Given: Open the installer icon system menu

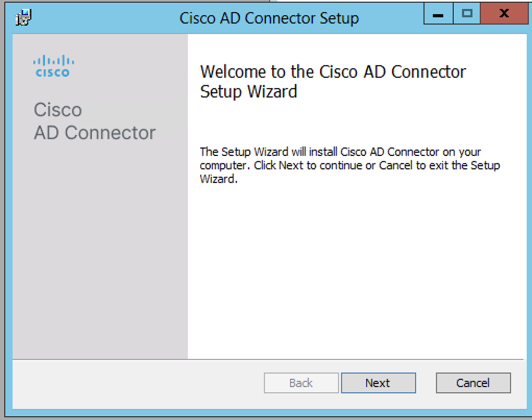Looking at the screenshot, I should pos(23,17).
